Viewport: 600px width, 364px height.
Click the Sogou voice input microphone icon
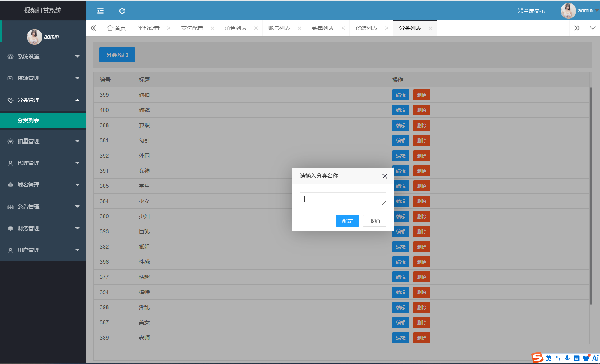[567, 358]
